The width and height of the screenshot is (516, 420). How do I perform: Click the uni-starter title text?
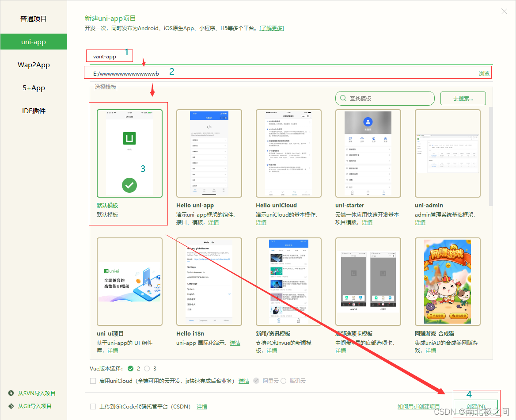click(x=350, y=205)
